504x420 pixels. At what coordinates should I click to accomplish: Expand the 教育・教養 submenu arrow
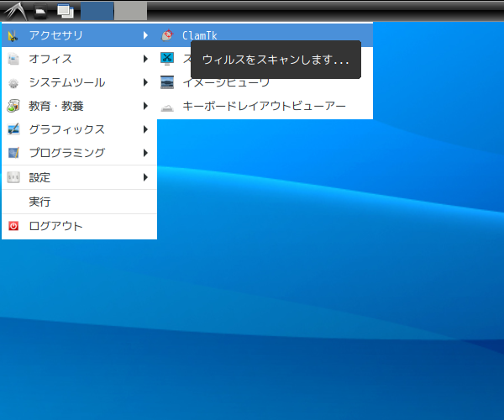click(x=145, y=106)
